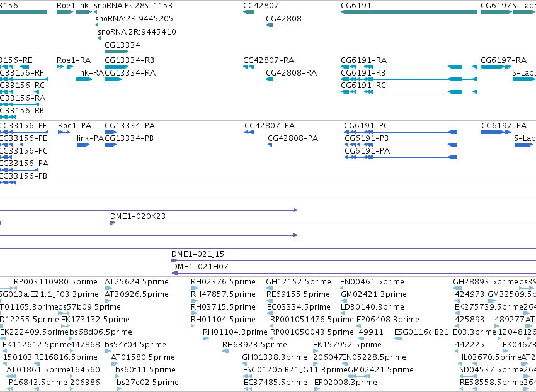
Task: Click the RH01104.3prime EST
Action: click(206, 339)
